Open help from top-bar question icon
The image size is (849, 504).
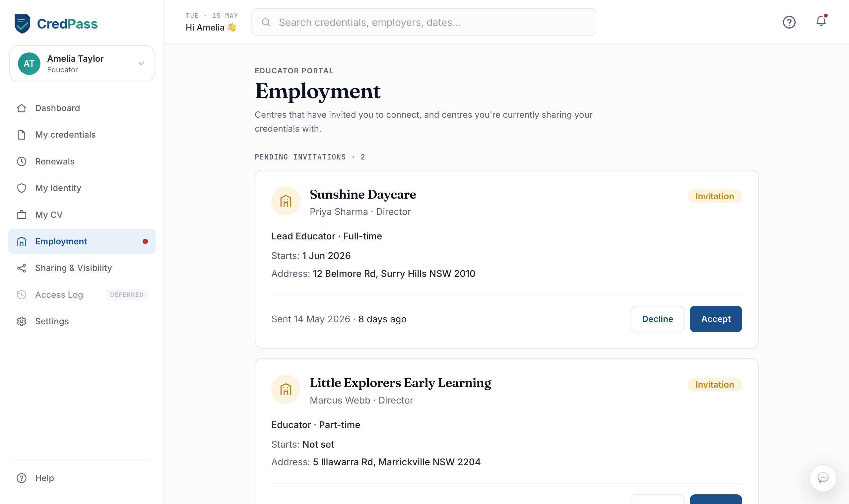pyautogui.click(x=789, y=23)
